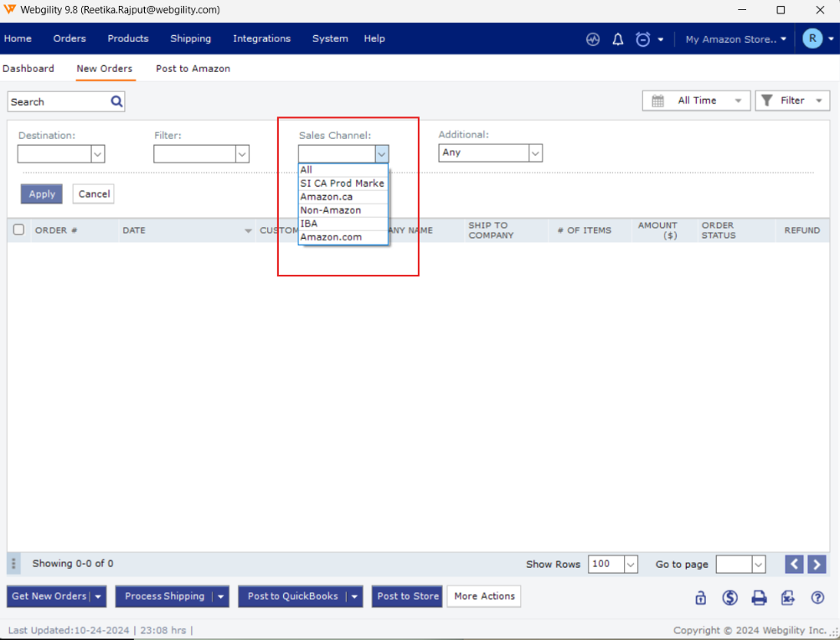Open the help question mark icon
Image resolution: width=840 pixels, height=640 pixels.
coord(817,597)
